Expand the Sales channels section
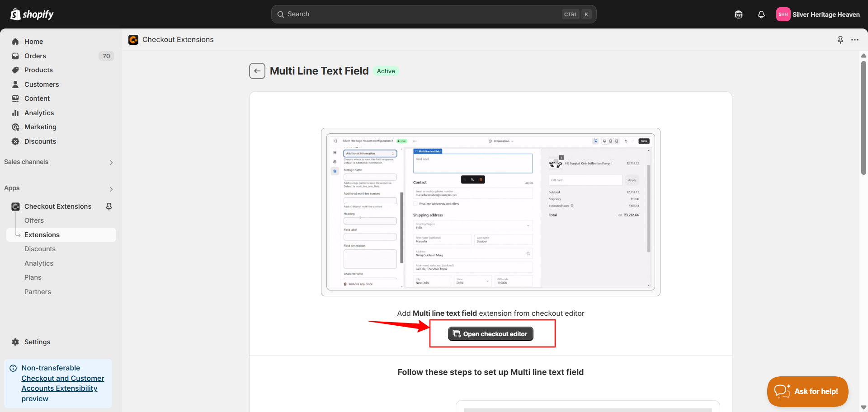The height and width of the screenshot is (412, 868). [111, 163]
